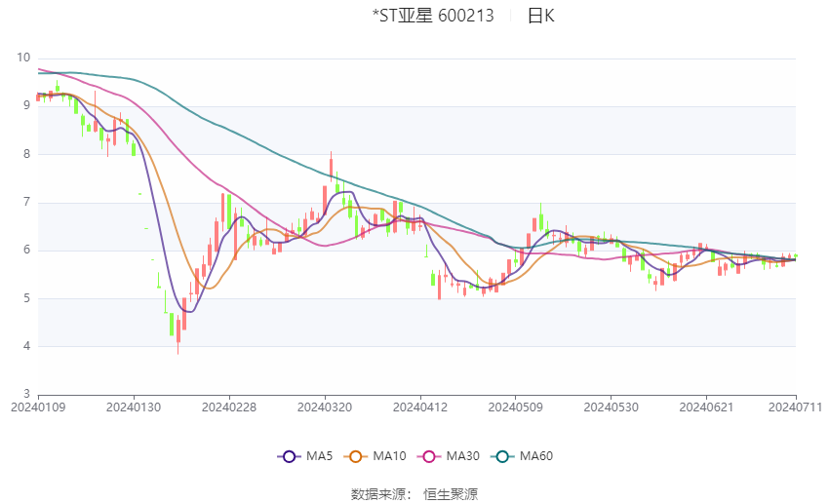Click the x-axis date label 20240621

[x=706, y=407]
